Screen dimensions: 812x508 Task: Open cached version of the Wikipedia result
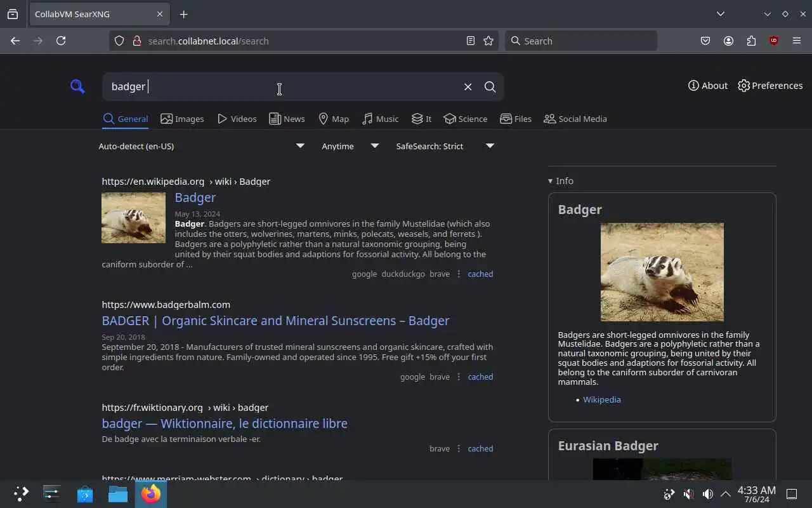point(480,274)
